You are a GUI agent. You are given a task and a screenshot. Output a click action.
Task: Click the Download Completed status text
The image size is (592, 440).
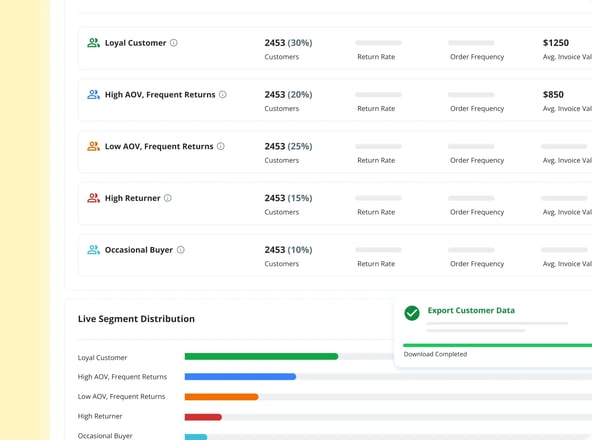click(435, 354)
